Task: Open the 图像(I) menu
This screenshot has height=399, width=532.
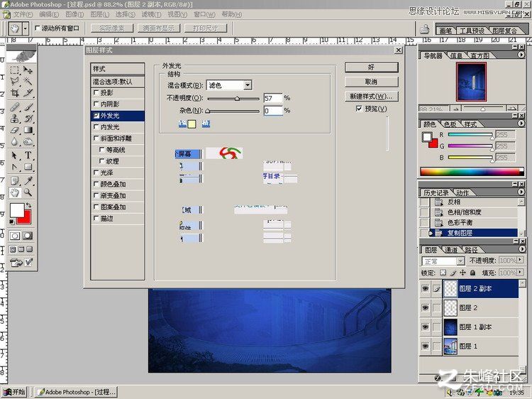Action: coord(74,15)
